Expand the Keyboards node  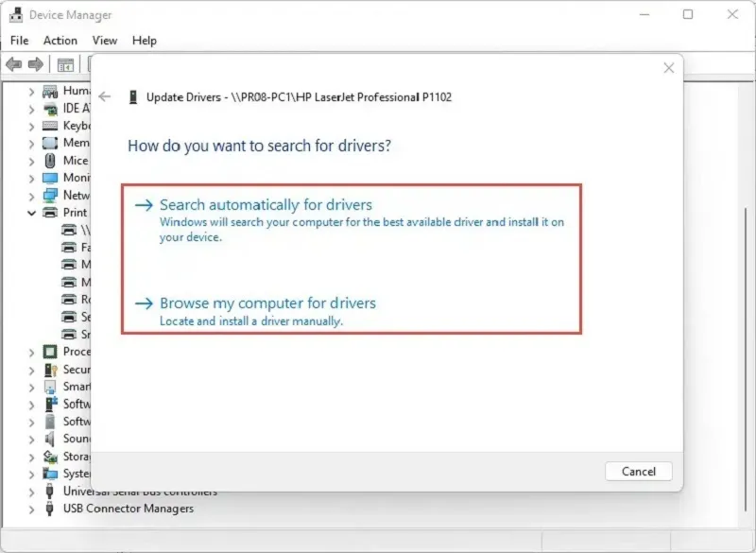pyautogui.click(x=31, y=127)
